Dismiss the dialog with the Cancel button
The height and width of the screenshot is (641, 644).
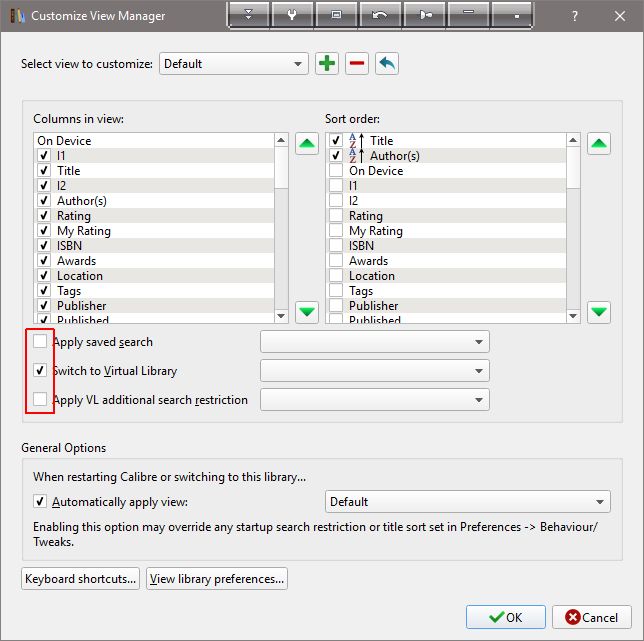pyautogui.click(x=591, y=617)
